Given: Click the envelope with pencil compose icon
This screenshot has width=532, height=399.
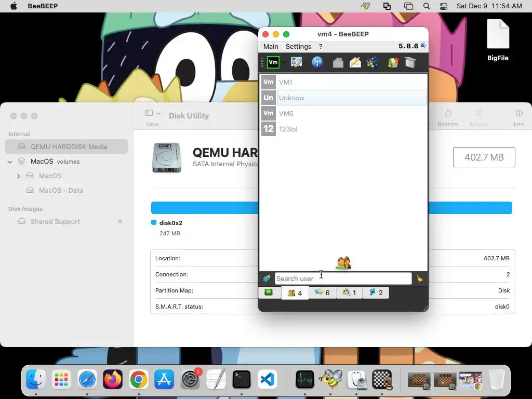Looking at the screenshot, I should click(355, 62).
